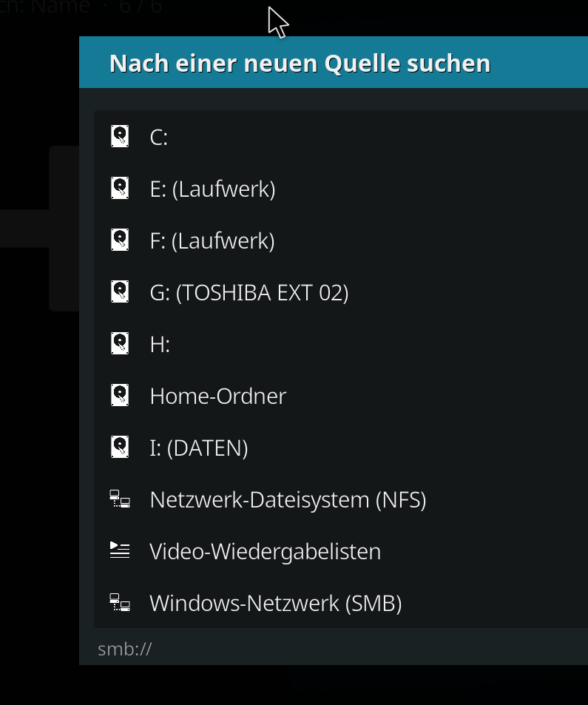Click the drive icon for G: (TOSHIBA EXT 02)
The width and height of the screenshot is (588, 705).
coord(120,291)
